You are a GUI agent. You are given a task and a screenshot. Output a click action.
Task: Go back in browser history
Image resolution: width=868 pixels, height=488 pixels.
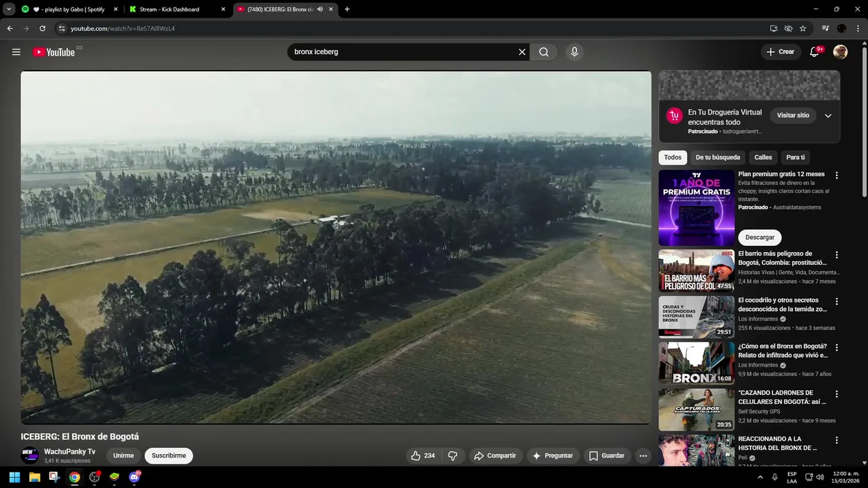(9, 28)
